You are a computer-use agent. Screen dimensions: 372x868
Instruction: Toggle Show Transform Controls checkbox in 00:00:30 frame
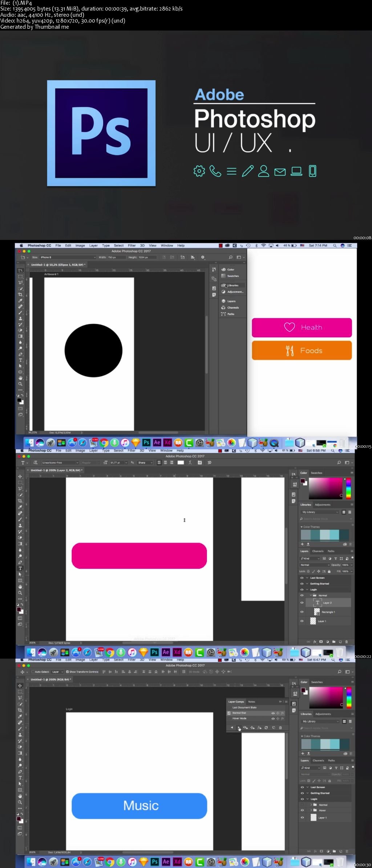(68, 672)
